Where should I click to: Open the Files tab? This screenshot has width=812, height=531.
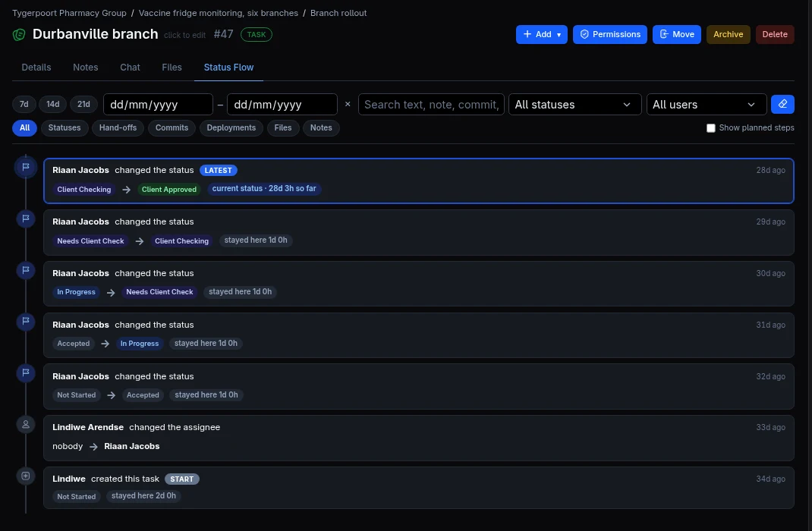click(x=172, y=68)
